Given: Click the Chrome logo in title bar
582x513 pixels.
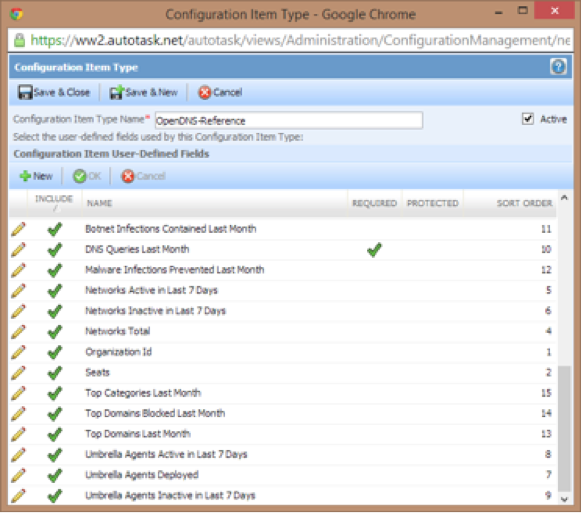Looking at the screenshot, I should (x=17, y=14).
